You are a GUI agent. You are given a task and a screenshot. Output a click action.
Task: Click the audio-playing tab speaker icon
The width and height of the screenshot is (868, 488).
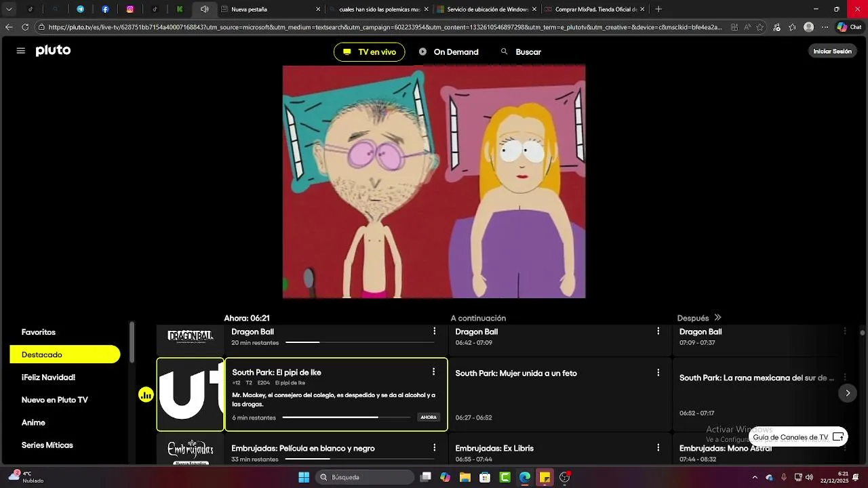click(x=204, y=9)
